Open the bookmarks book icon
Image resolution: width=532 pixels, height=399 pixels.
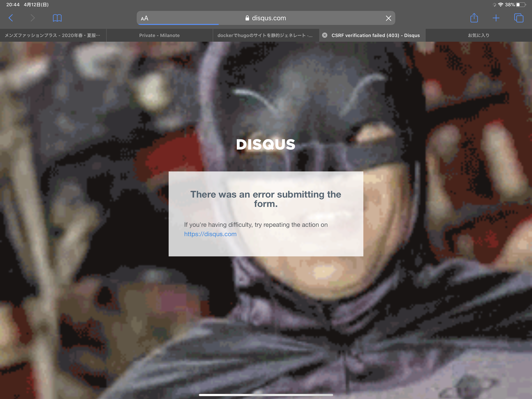click(x=57, y=18)
